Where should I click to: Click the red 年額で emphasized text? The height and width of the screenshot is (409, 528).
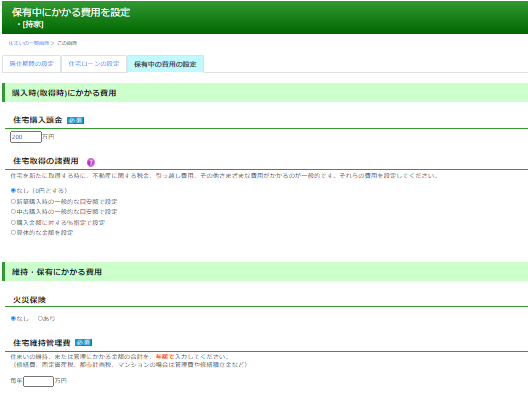point(165,356)
